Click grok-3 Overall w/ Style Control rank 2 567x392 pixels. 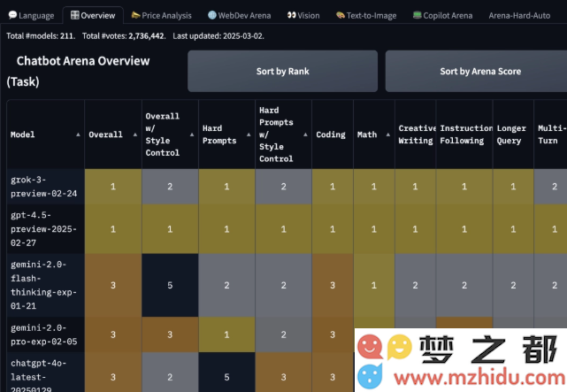pos(170,187)
